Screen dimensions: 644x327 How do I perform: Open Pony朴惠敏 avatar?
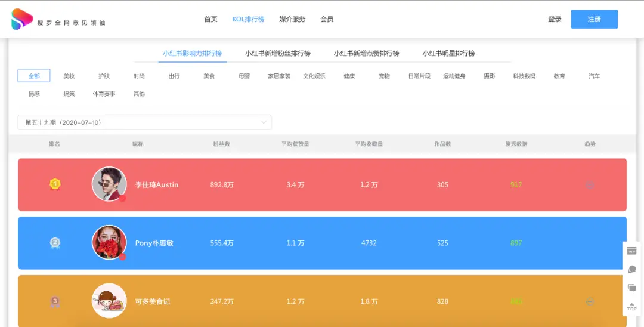[x=109, y=242]
